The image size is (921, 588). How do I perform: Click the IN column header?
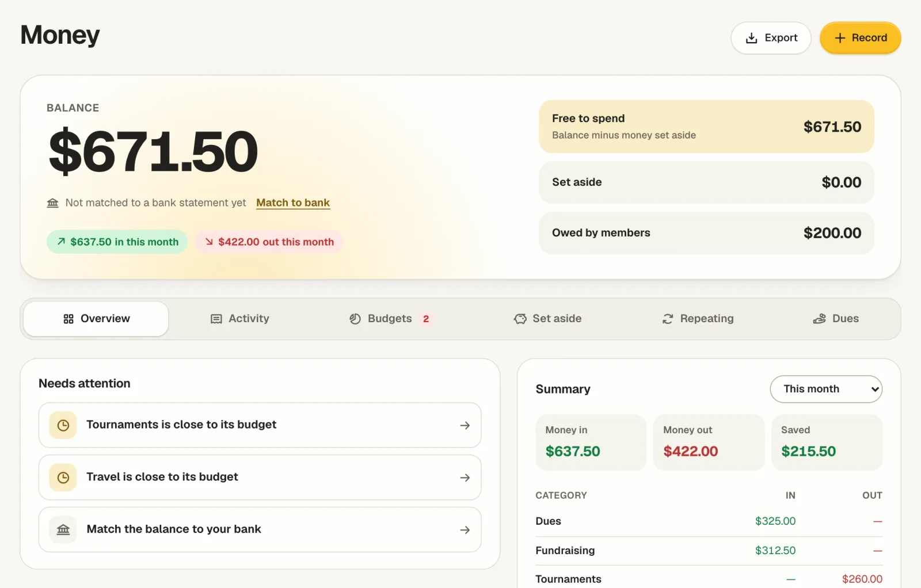click(790, 495)
